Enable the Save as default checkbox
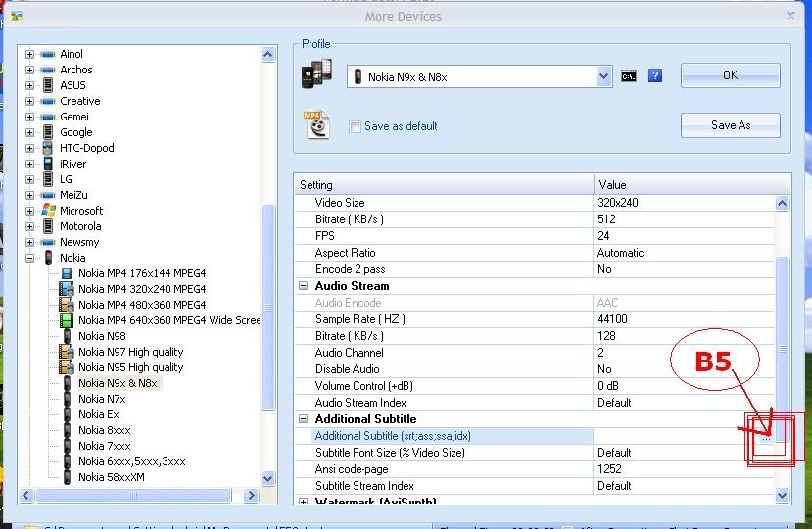 pyautogui.click(x=355, y=126)
